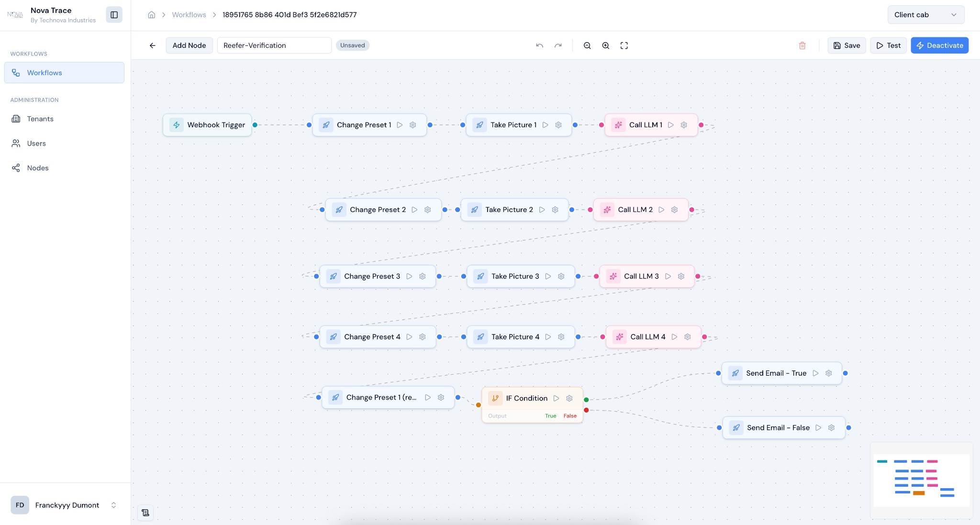The height and width of the screenshot is (525, 980).
Task: Undo the last workflow change
Action: (539, 45)
